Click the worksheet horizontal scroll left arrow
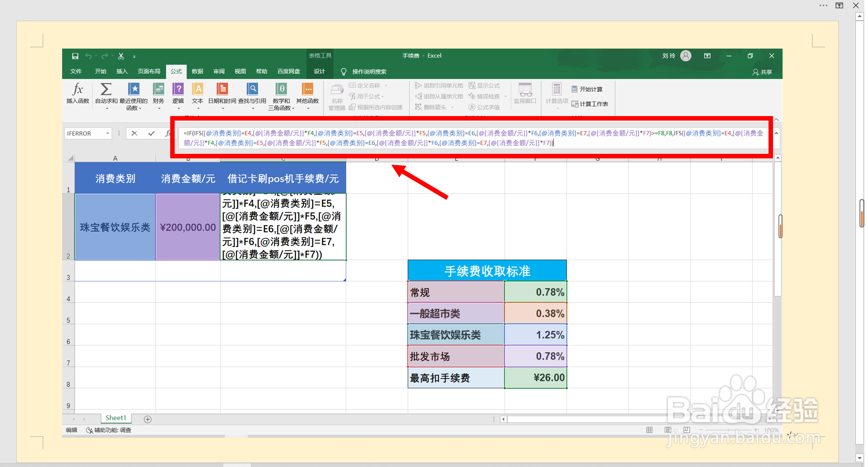Screen dimensions: 868x467 [x=503, y=419]
